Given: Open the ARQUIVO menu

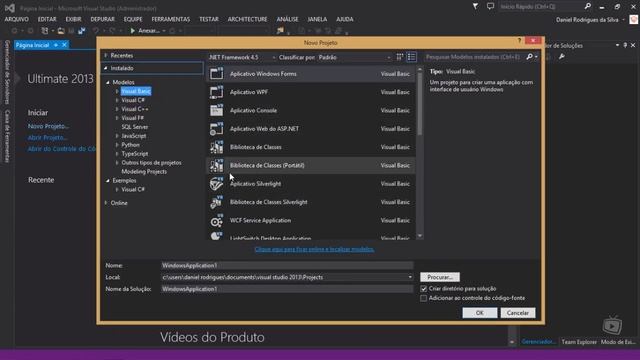Looking at the screenshot, I should (x=17, y=19).
